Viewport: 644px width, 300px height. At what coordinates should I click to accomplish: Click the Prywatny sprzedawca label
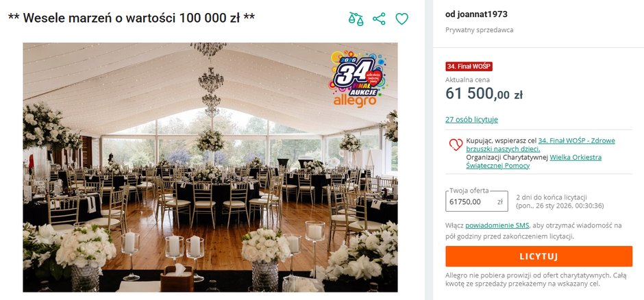click(480, 30)
